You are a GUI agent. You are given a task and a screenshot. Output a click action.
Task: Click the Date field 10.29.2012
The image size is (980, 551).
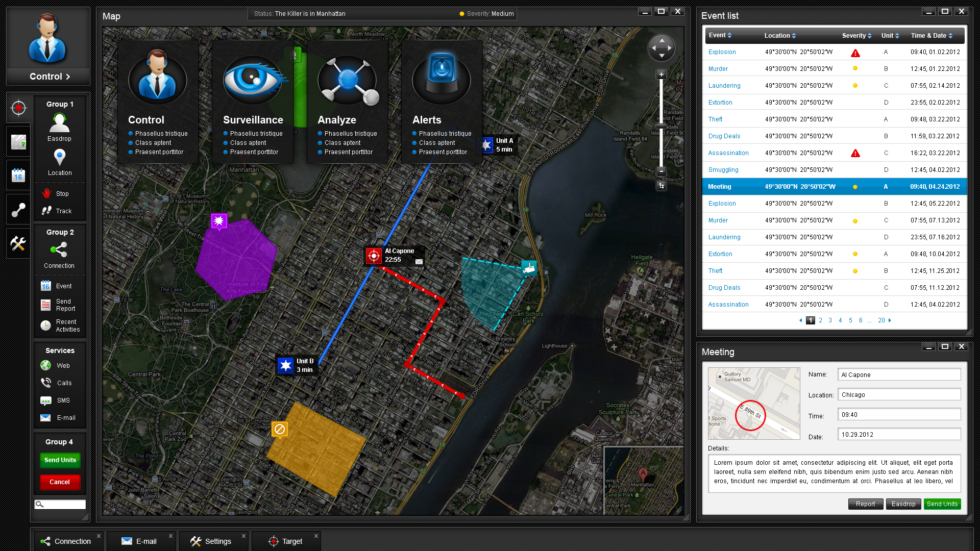(899, 434)
